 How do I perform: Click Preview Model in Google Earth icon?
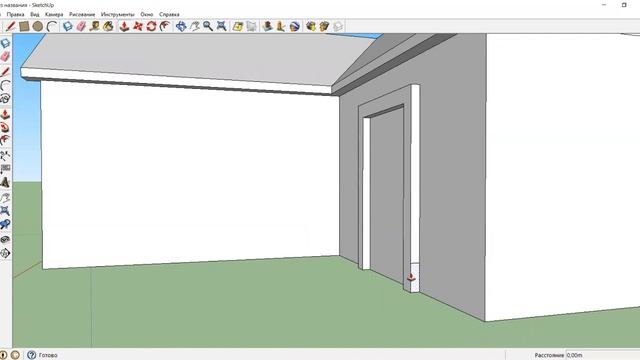pos(295,27)
